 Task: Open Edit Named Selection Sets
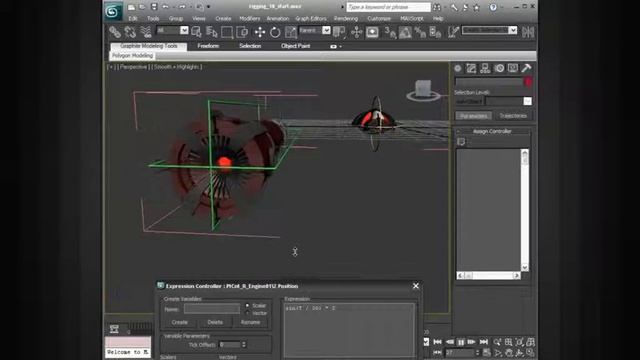453,32
